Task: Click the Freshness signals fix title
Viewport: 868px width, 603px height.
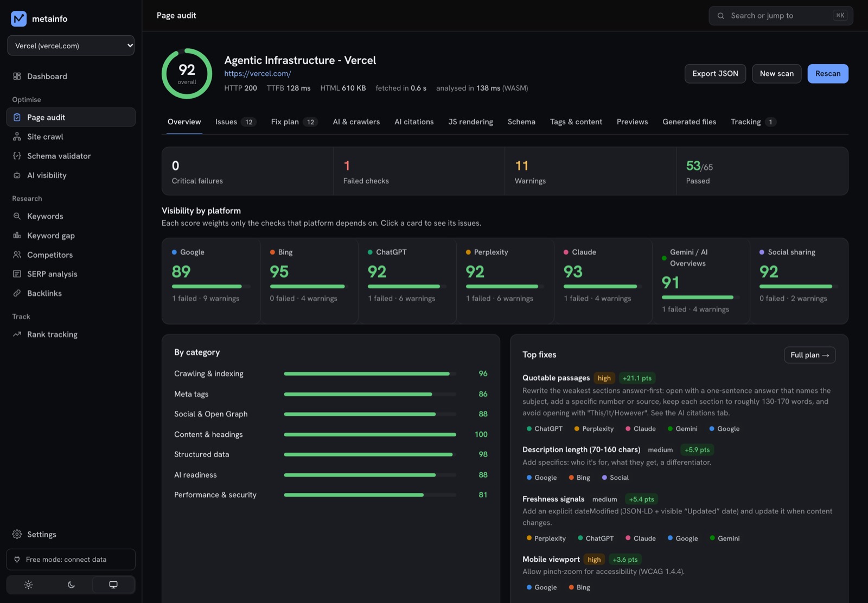Action: click(553, 499)
